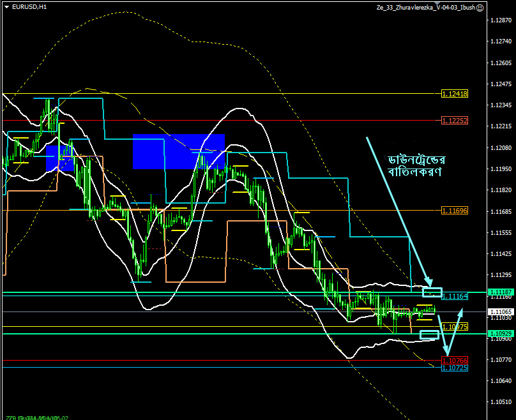Screen dimensions: 516x420
Task: Click the 1.10640 value on the price scale
Action: pos(501,381)
